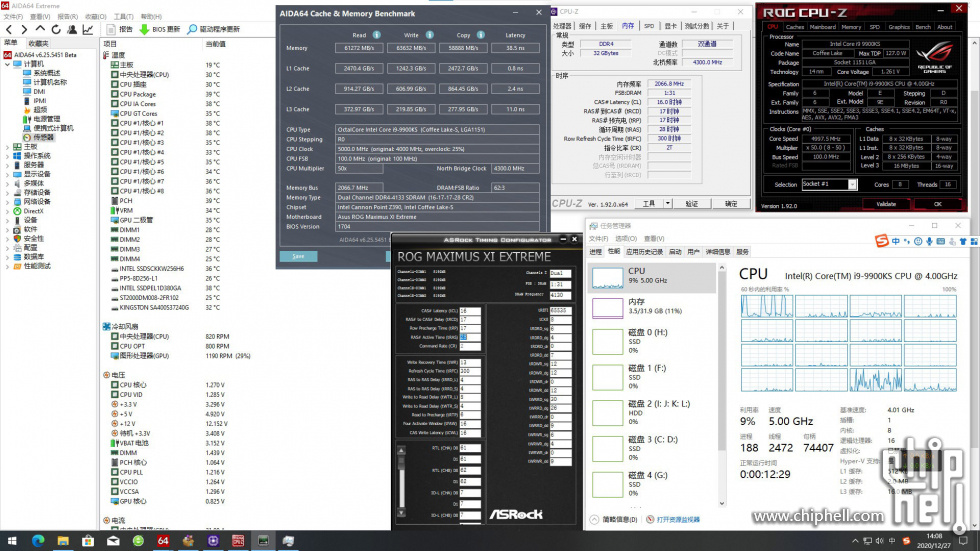Click the Memory Read value 61272 MB/s
The image size is (980, 551).
pos(359,48)
